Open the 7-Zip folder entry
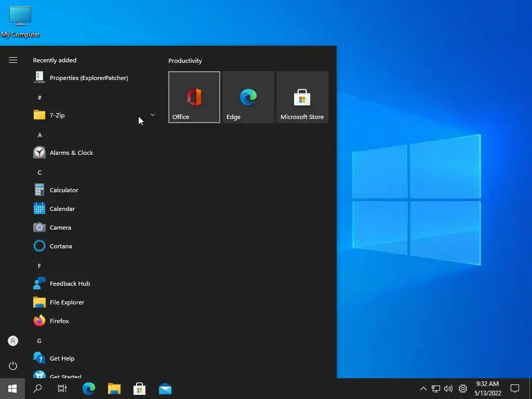The width and height of the screenshot is (532, 399). pyautogui.click(x=95, y=115)
